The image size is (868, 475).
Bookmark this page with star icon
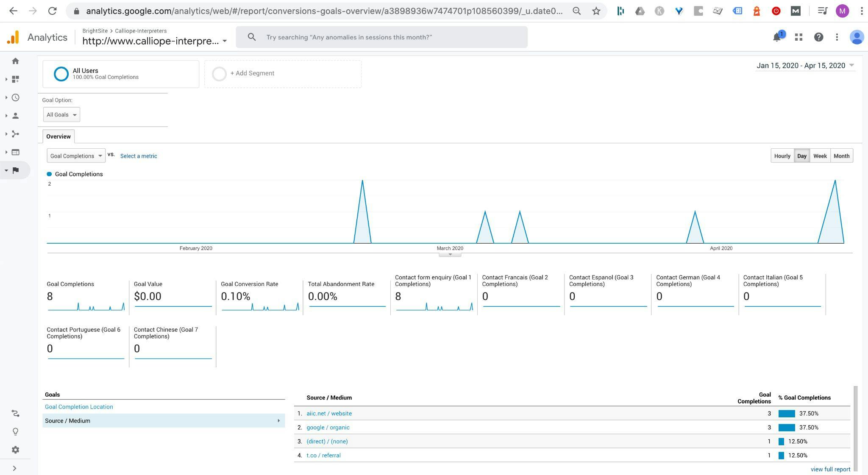[596, 11]
